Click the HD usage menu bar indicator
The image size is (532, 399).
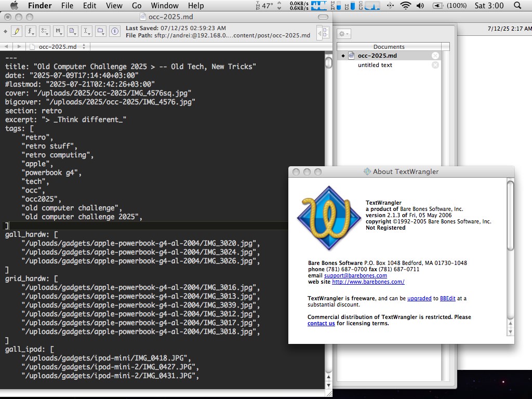(350, 5)
